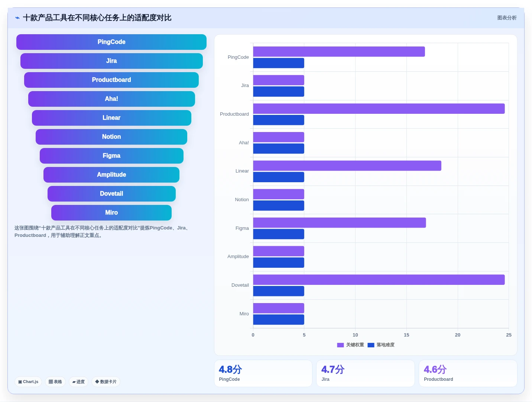Viewport: 532px width, 402px height.
Task: Select the Miro funnel bar
Action: click(111, 213)
